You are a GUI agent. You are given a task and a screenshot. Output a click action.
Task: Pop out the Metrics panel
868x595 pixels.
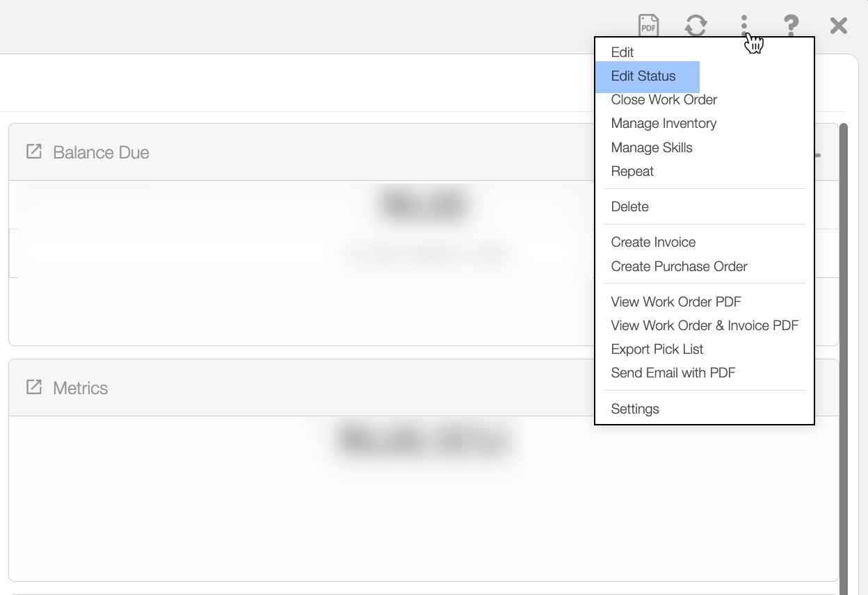click(33, 387)
